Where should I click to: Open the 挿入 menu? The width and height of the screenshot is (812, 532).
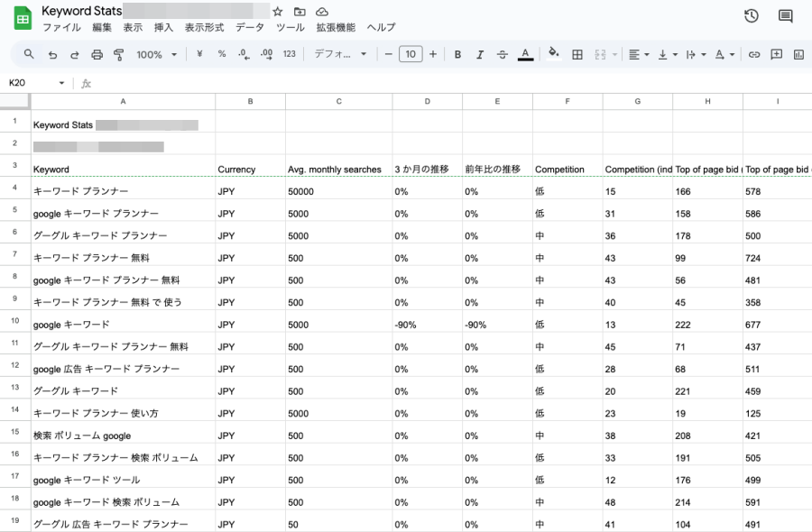(163, 27)
